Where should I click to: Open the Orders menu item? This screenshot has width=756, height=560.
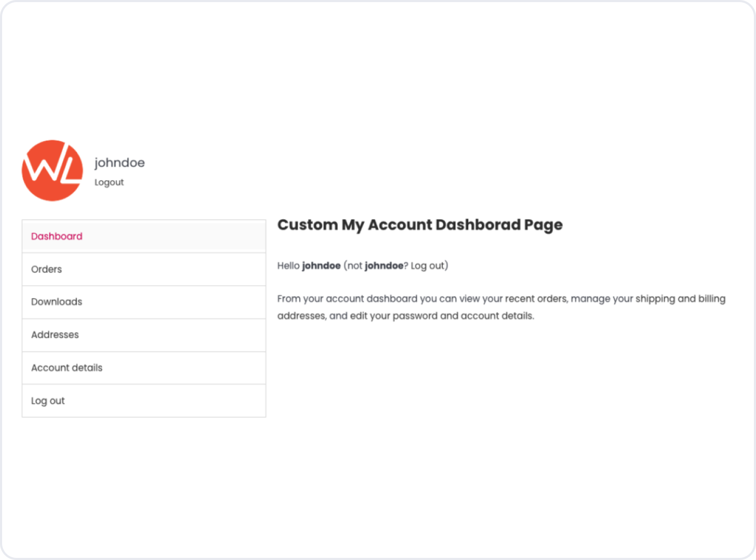click(x=46, y=269)
